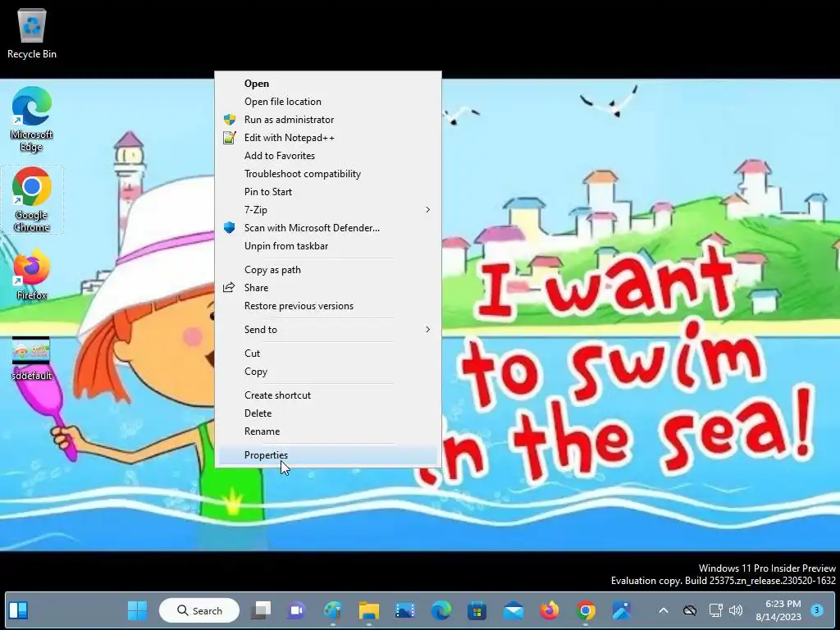Image resolution: width=840 pixels, height=630 pixels.
Task: Open the Recycle Bin desktop icon
Action: tap(32, 33)
